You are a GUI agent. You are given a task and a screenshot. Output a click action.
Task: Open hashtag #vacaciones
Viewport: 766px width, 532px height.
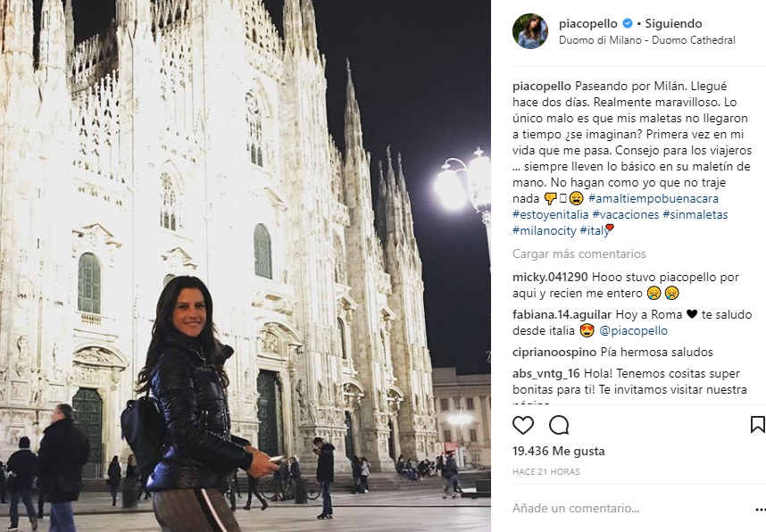[x=625, y=215]
